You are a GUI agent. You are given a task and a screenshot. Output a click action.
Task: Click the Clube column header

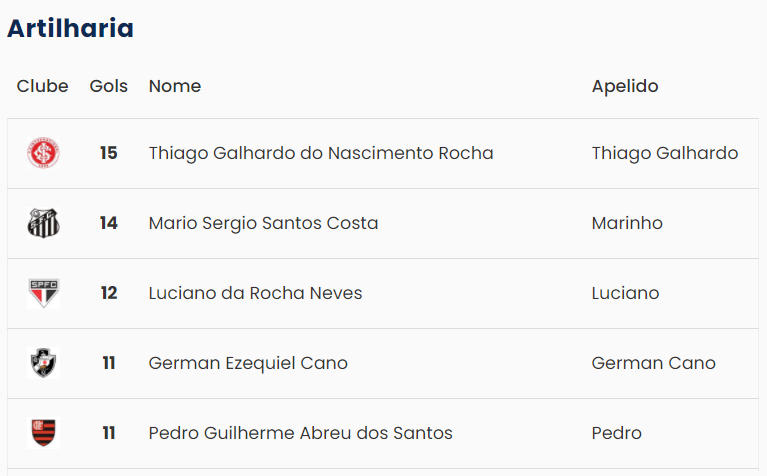click(x=43, y=86)
